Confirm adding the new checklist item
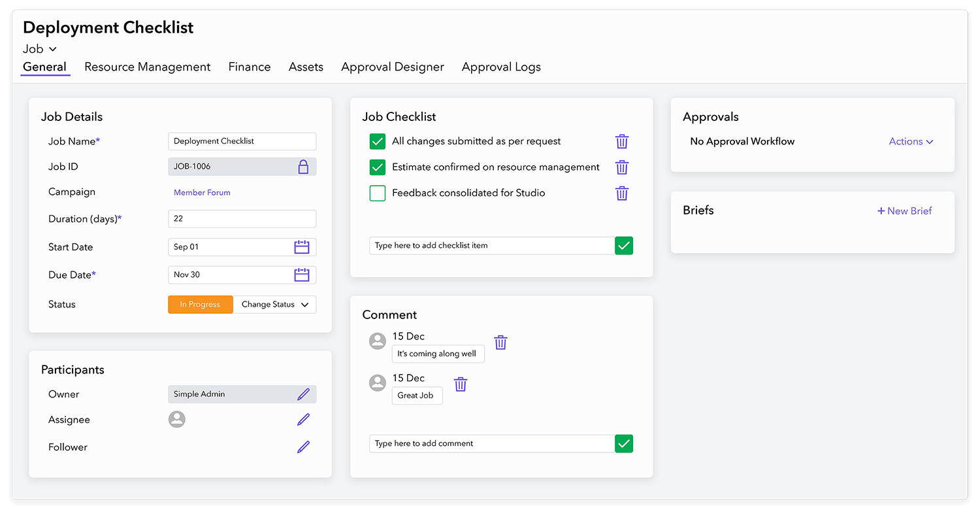Viewport: 980px width, 514px height. [624, 246]
